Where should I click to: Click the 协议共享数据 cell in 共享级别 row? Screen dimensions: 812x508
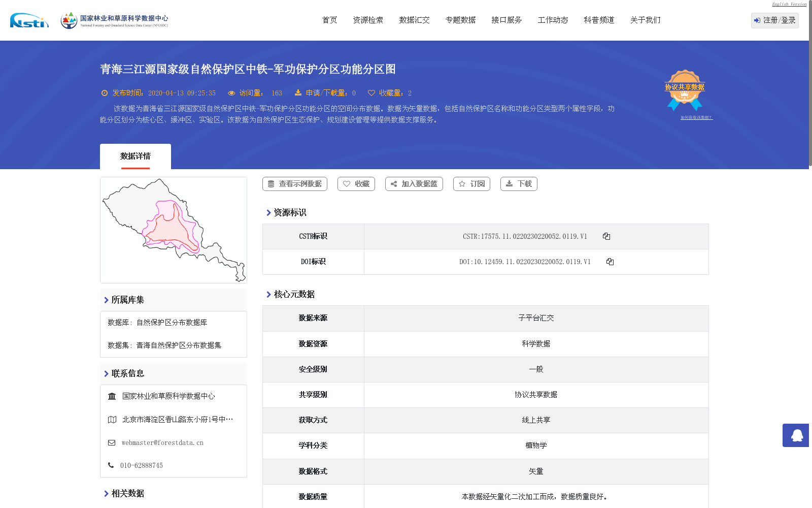(x=536, y=395)
